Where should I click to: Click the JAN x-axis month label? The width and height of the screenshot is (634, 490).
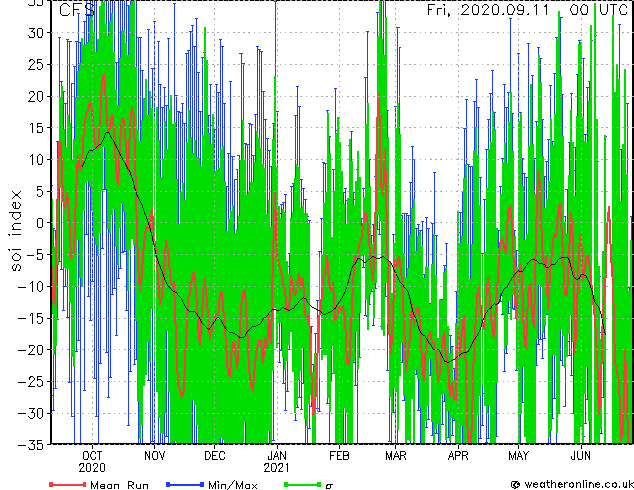tap(277, 456)
